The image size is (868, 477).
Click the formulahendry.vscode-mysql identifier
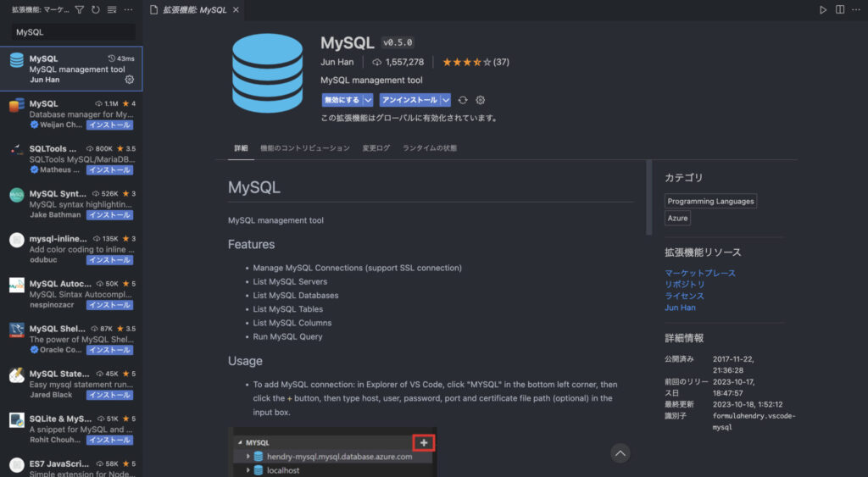tap(754, 421)
